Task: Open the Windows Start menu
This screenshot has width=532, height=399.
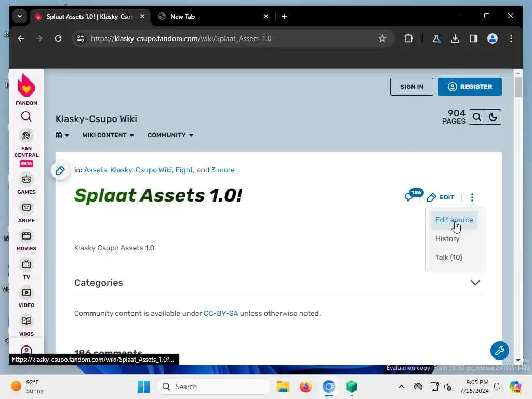Action: (144, 387)
